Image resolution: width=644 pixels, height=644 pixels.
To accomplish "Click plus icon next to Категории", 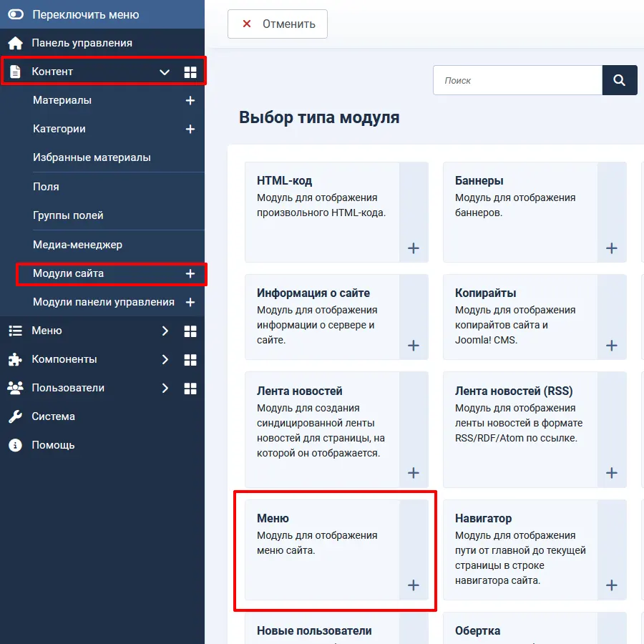I will pos(190,130).
